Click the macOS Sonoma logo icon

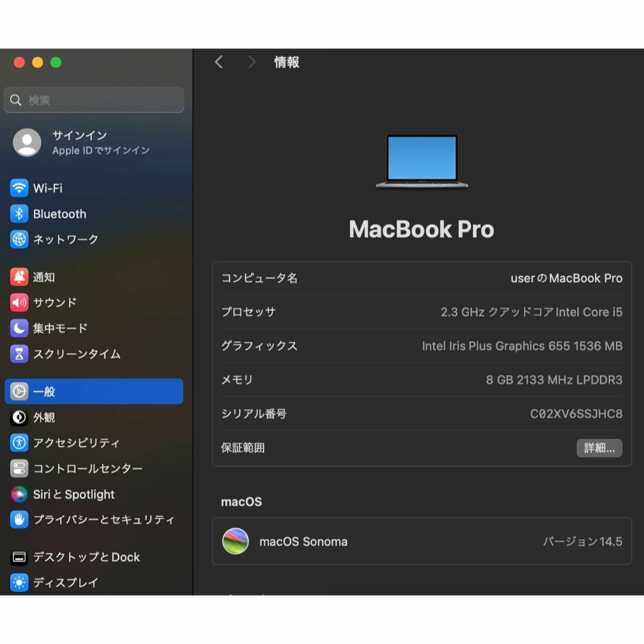pyautogui.click(x=236, y=541)
